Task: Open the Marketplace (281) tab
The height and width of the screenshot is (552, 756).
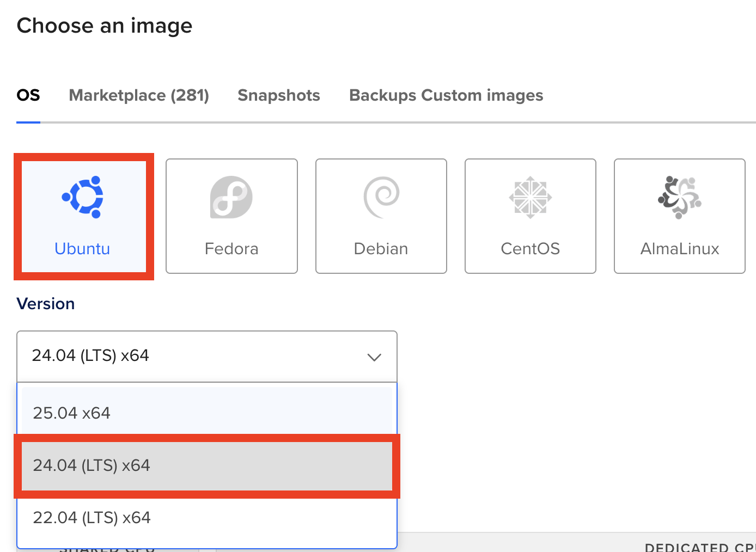Action: tap(139, 95)
